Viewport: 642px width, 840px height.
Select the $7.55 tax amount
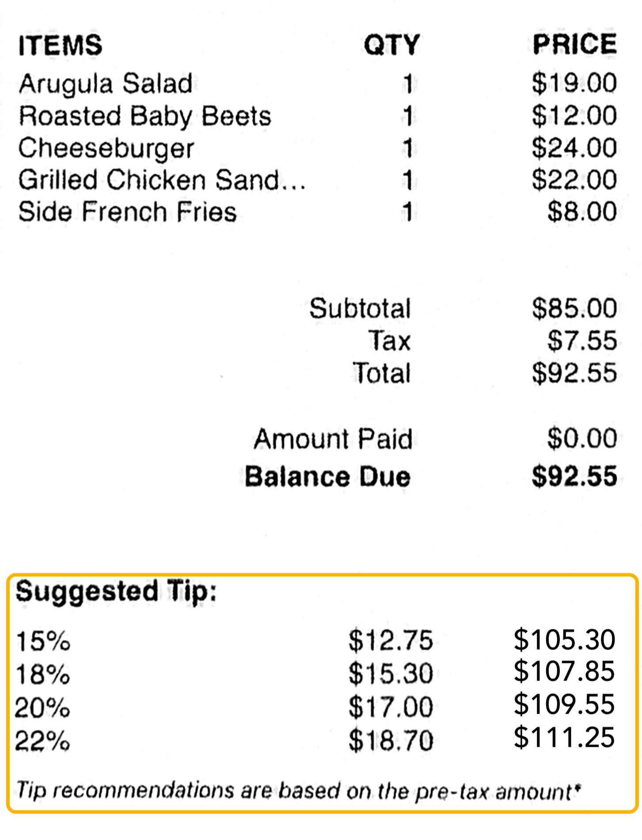[582, 341]
